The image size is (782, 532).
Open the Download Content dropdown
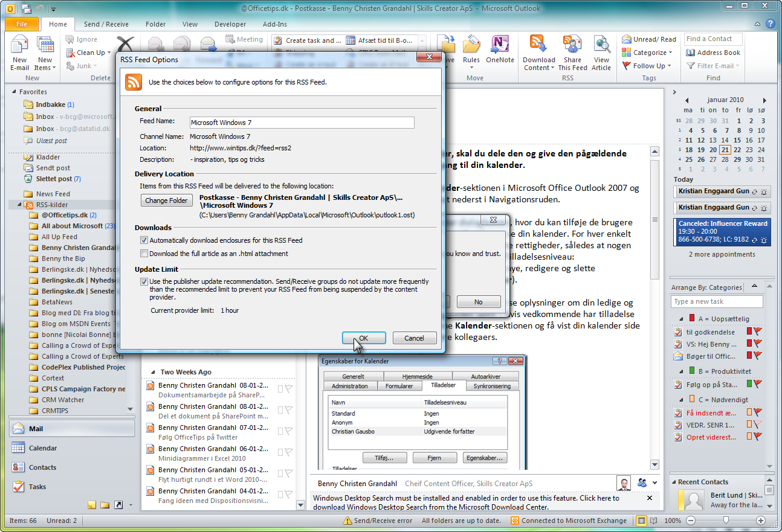[x=539, y=63]
